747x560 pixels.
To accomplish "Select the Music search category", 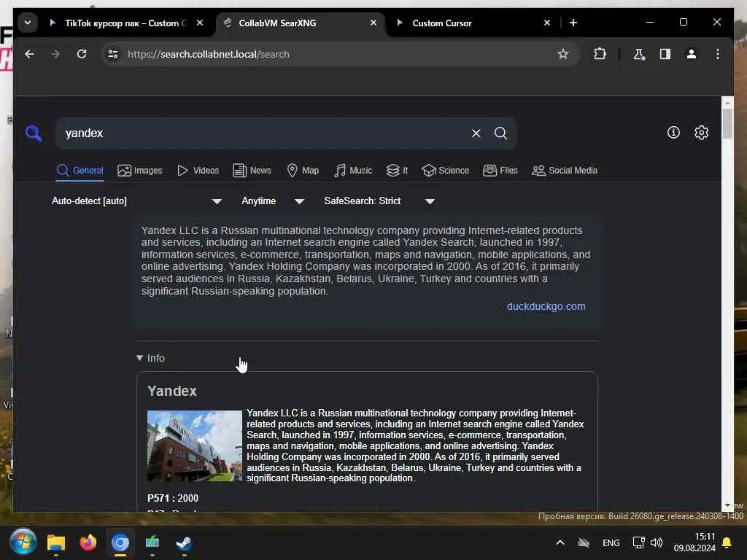I will [353, 171].
